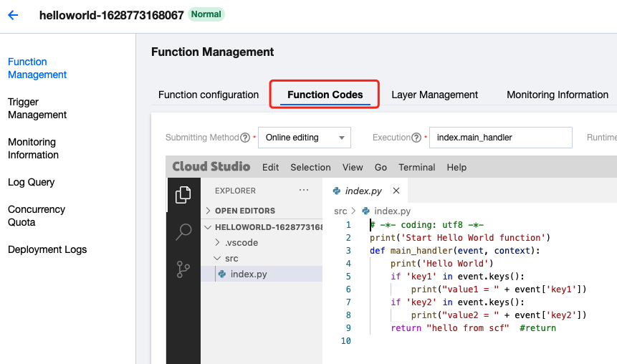Click index.py in the breadcrumb path

(392, 211)
